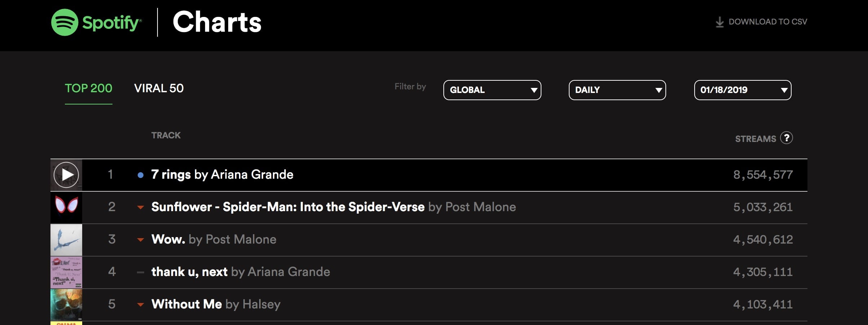The height and width of the screenshot is (325, 868).
Task: Click Without Me album artwork
Action: (66, 304)
